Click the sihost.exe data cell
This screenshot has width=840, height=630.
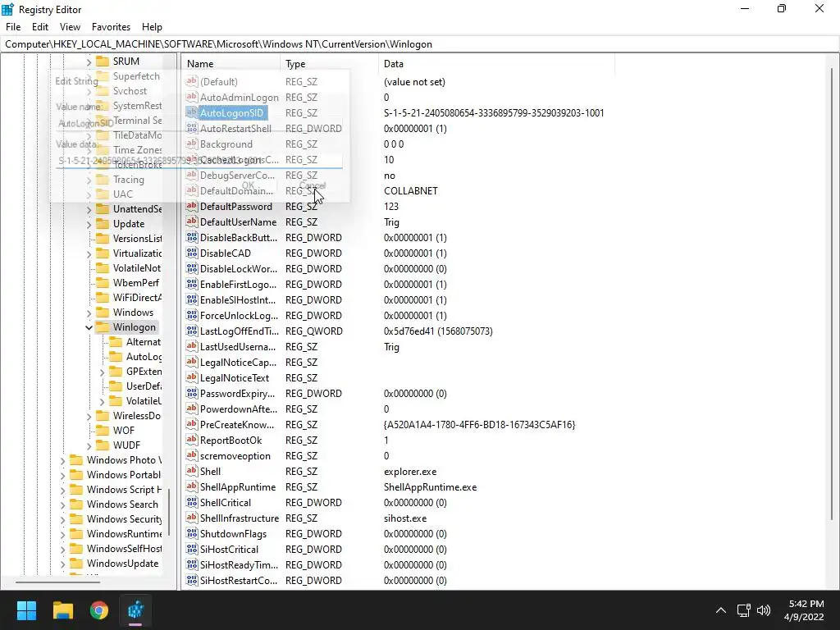point(405,518)
